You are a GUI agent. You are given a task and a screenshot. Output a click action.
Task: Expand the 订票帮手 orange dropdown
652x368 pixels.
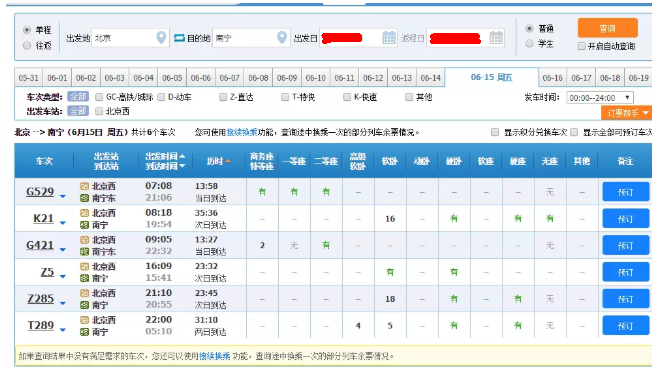coord(626,113)
